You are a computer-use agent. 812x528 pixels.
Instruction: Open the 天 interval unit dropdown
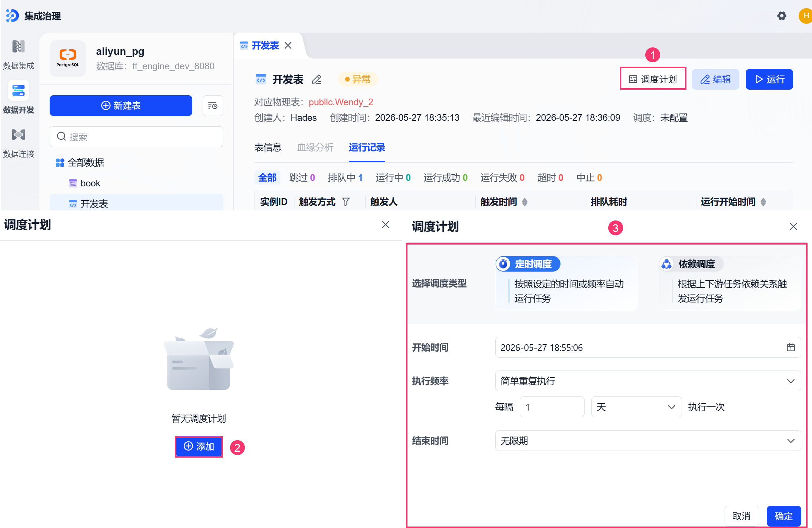[x=636, y=407]
